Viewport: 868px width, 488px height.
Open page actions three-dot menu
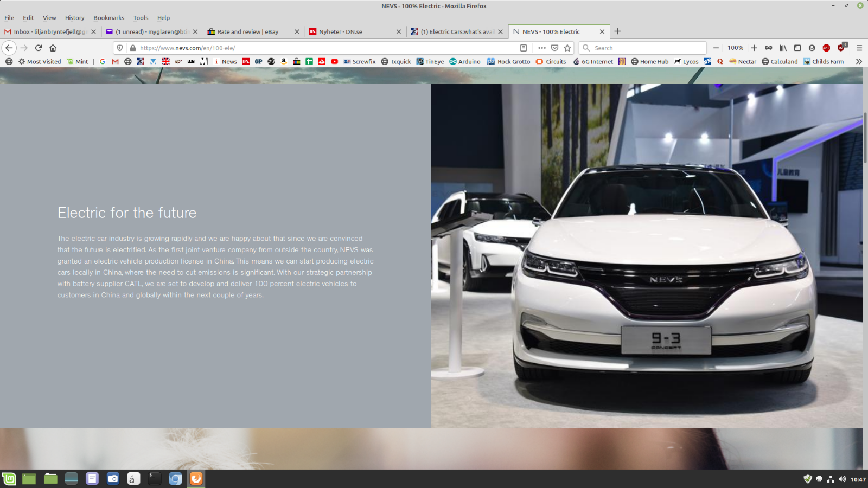pos(542,48)
